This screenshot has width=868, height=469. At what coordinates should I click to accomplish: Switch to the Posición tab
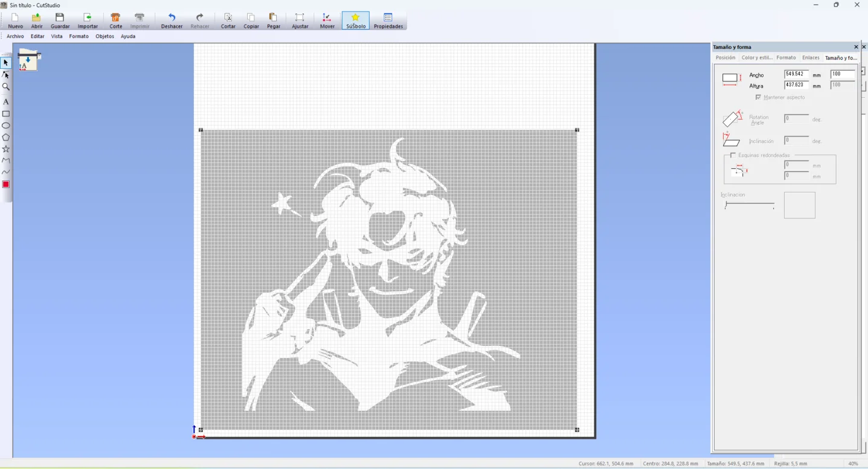725,58
